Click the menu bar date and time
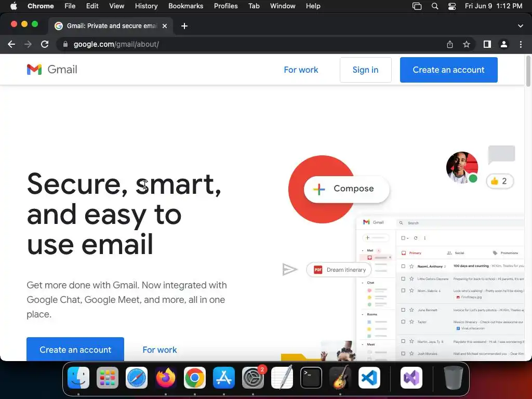 click(x=494, y=6)
